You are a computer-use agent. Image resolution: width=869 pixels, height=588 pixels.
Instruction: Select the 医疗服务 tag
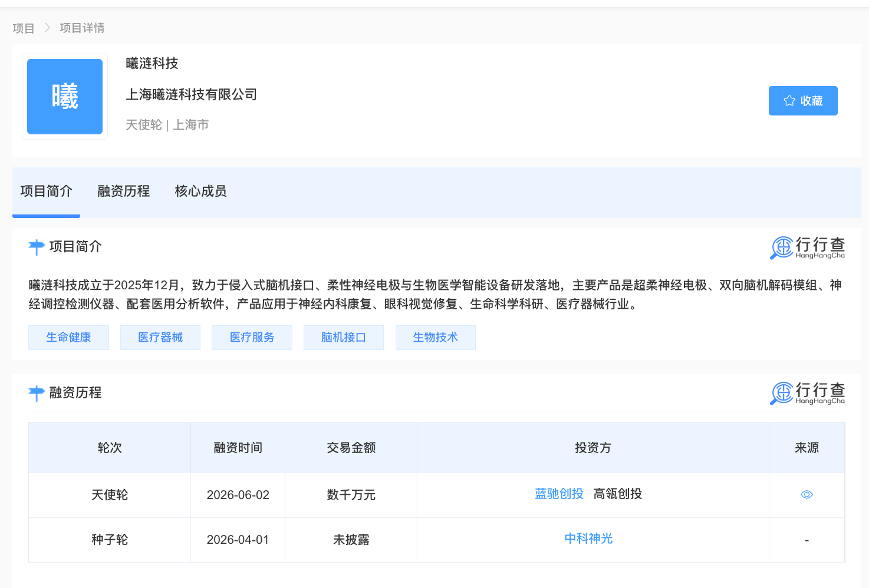[252, 338]
